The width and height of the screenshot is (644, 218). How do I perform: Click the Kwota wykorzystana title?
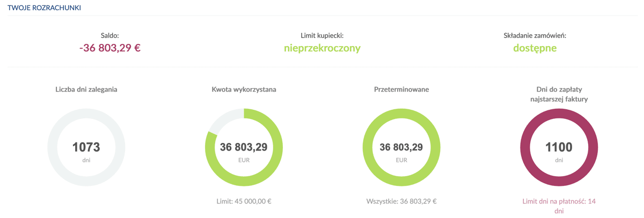coord(244,89)
